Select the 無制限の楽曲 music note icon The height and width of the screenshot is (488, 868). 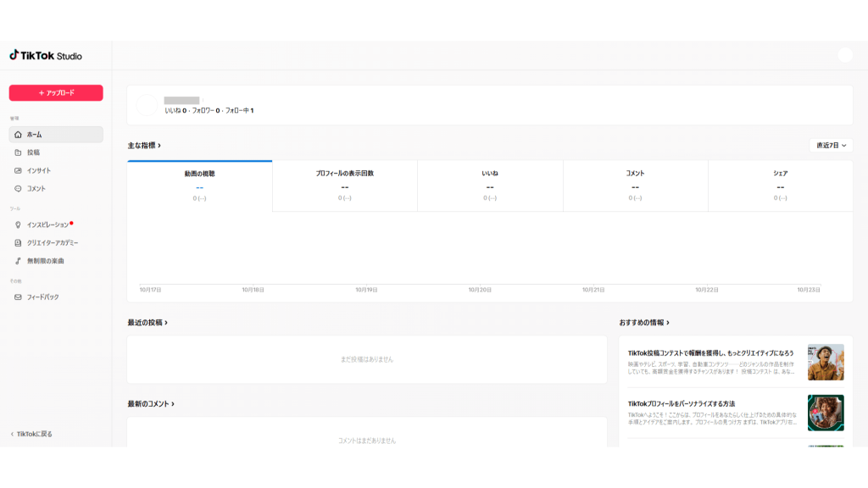pyautogui.click(x=19, y=261)
